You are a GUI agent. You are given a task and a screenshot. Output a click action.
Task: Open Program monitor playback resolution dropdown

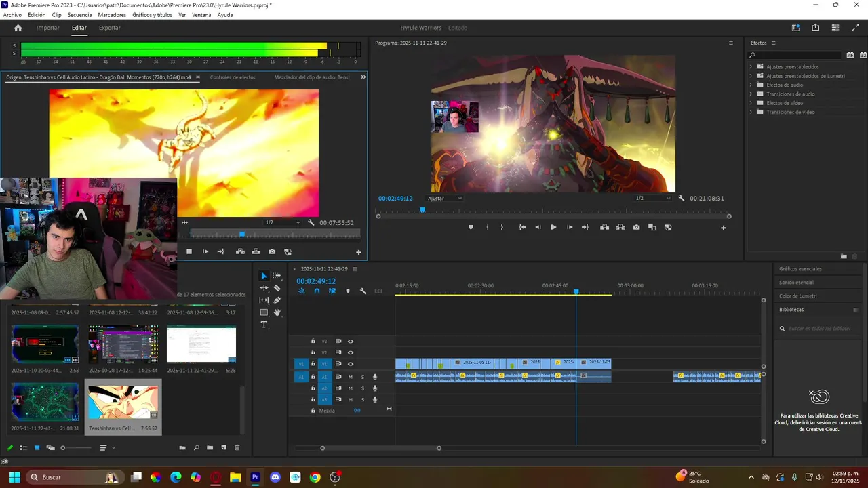click(x=652, y=199)
